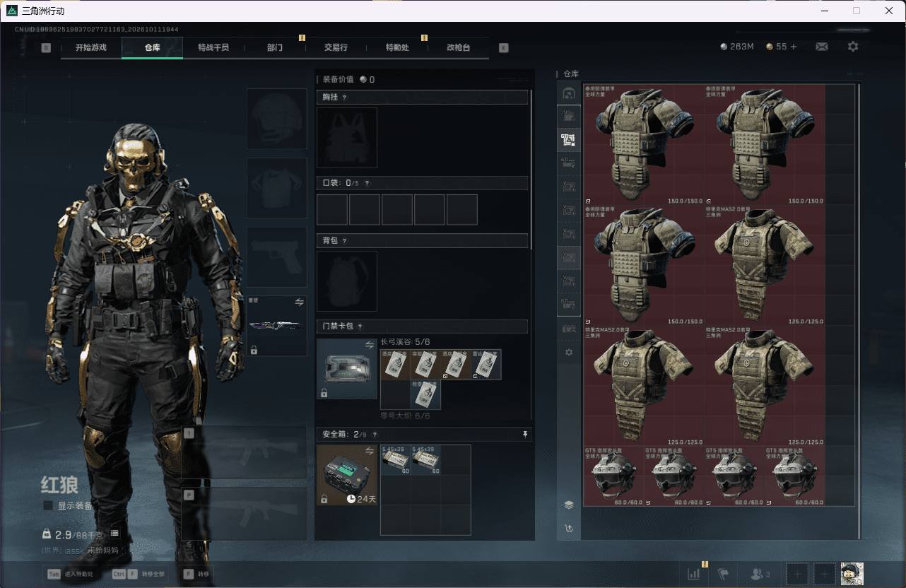Open the stats bar chart icon

[x=693, y=574]
